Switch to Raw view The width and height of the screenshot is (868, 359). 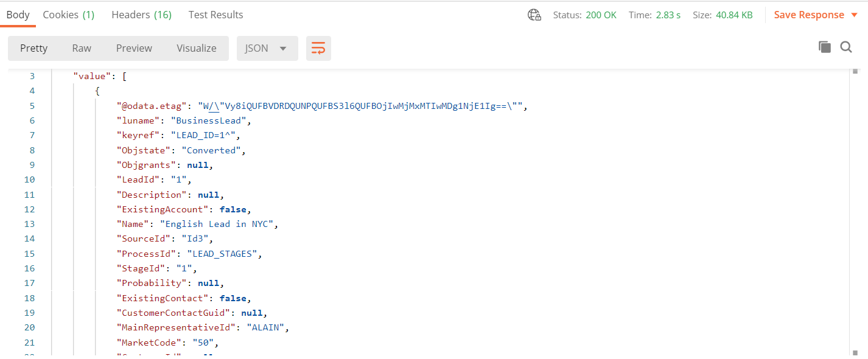click(82, 47)
